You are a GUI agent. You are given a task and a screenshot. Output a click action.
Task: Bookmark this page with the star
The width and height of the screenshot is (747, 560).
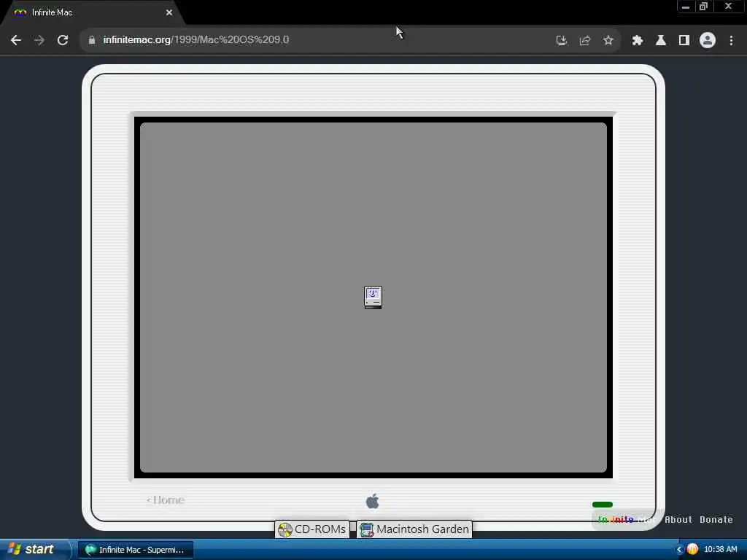click(x=608, y=41)
